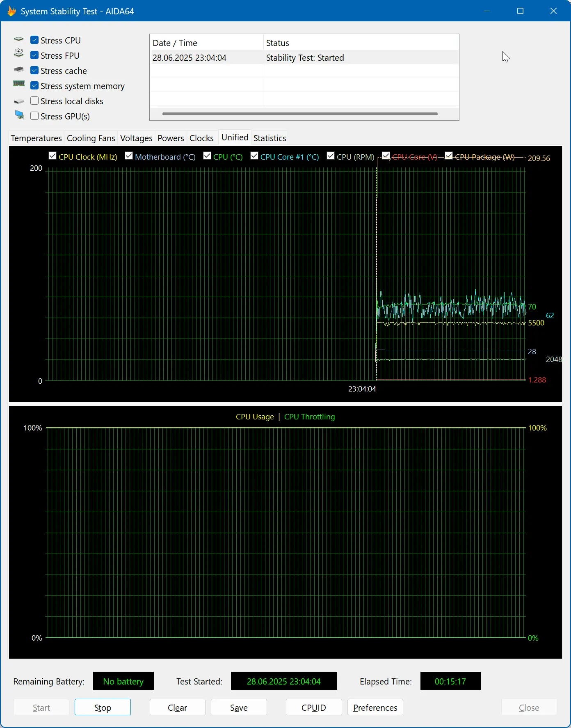Toggle CPU Clock (MHz) graph checkbox
The width and height of the screenshot is (571, 728).
pyautogui.click(x=53, y=156)
